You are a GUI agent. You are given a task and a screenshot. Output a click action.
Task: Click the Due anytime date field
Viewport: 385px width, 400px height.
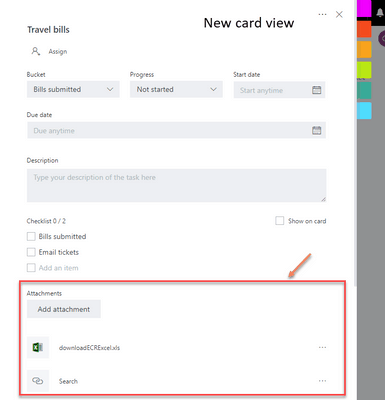176,130
